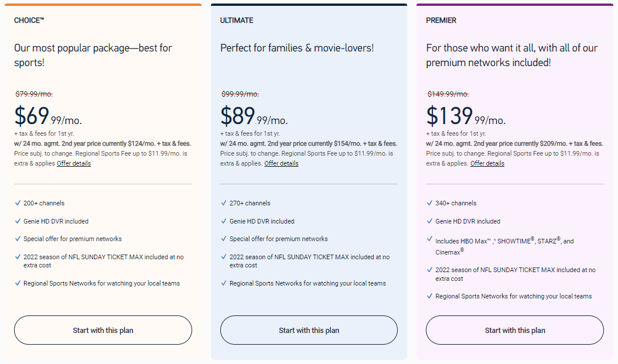Screen dimensions: 618x364
Task: Start with the ULTIMATE plan
Action: (309, 330)
